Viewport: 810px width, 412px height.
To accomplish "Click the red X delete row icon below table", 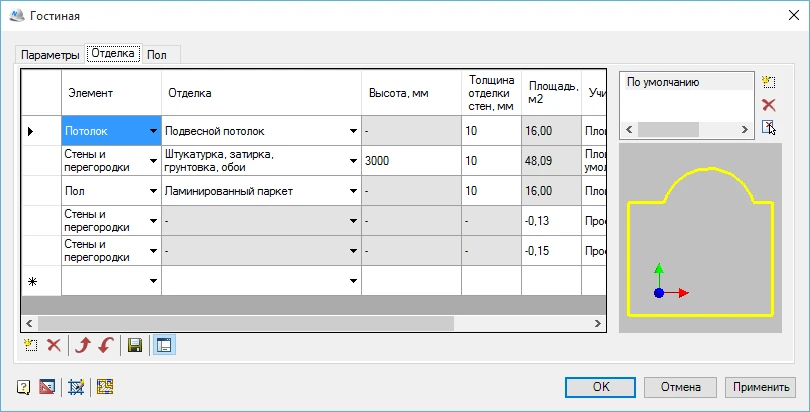I will tap(54, 345).
